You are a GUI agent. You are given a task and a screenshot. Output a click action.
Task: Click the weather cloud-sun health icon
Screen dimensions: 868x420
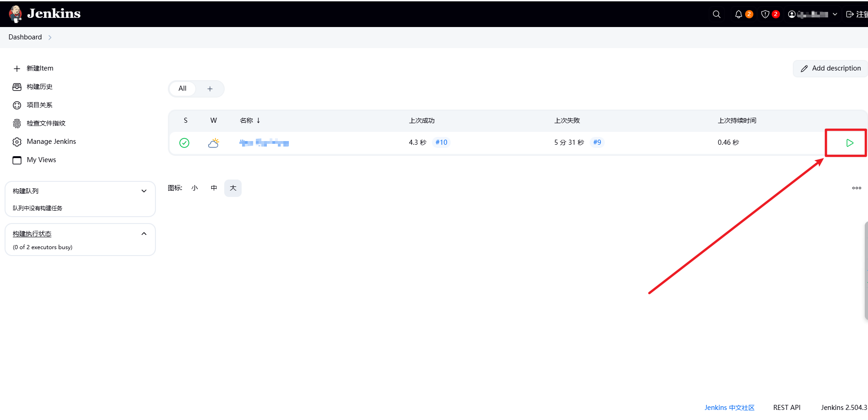tap(214, 143)
